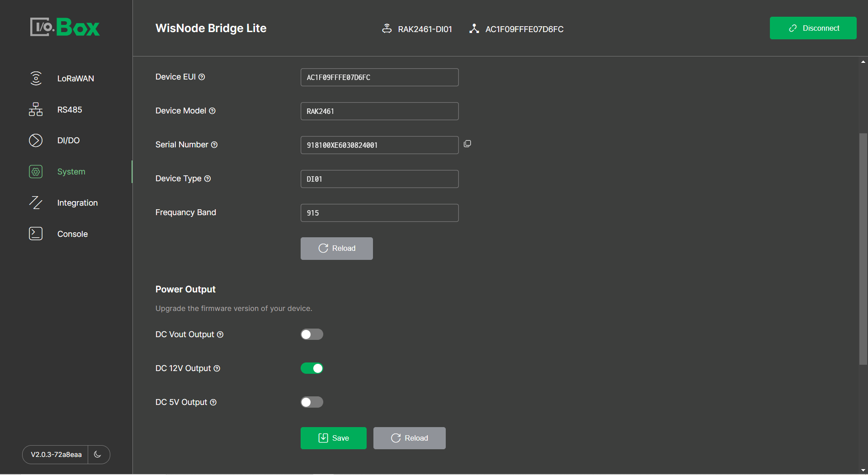Toggle dark mode moon icon

click(x=98, y=454)
